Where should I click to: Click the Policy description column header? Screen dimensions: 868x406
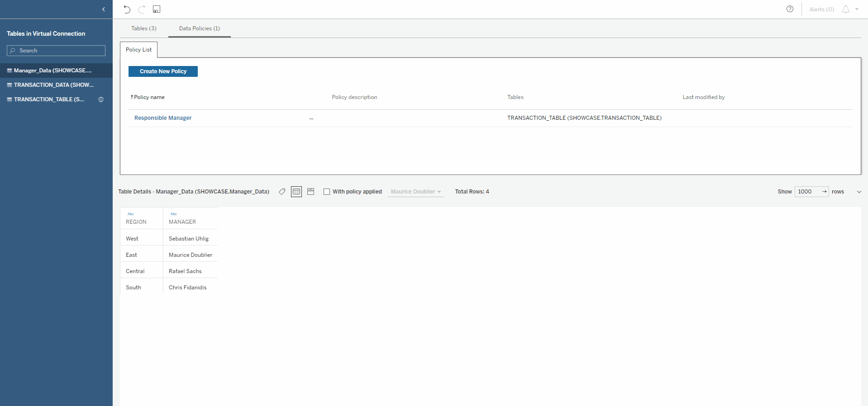pos(354,97)
